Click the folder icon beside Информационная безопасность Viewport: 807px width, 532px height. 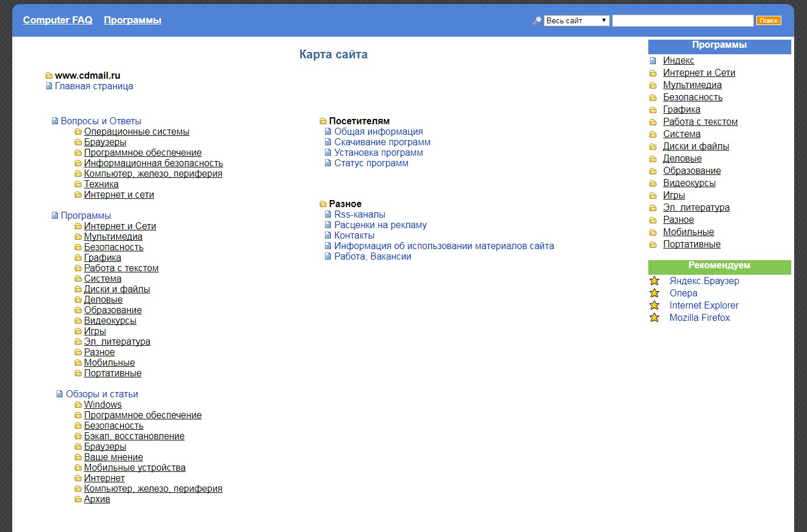[x=78, y=163]
